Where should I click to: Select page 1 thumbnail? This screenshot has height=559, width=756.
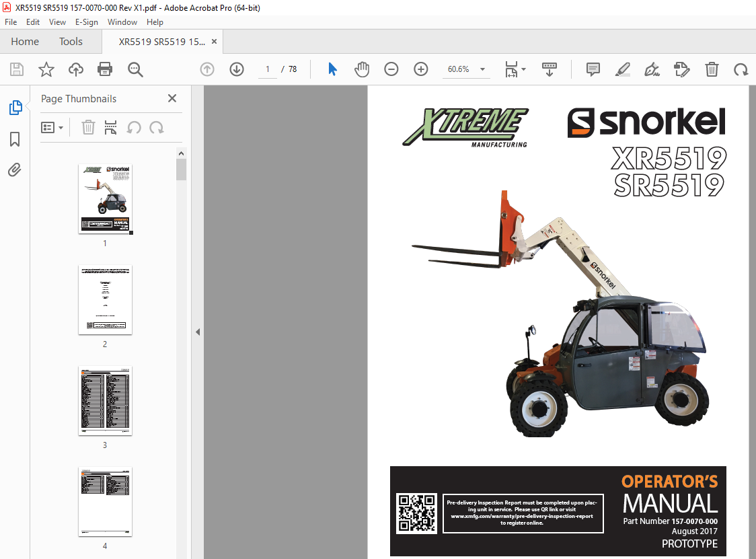pyautogui.click(x=105, y=199)
